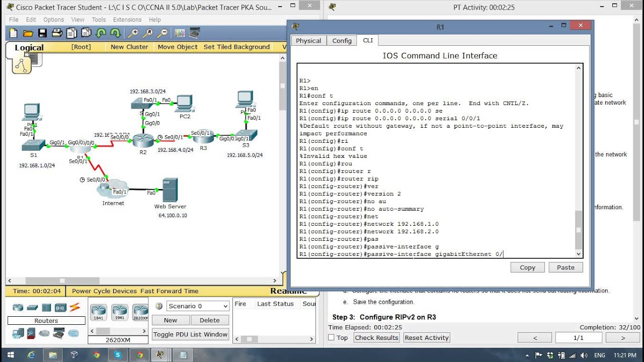644x362 pixels.
Task: Click router R2 in the topology
Action: (x=143, y=140)
